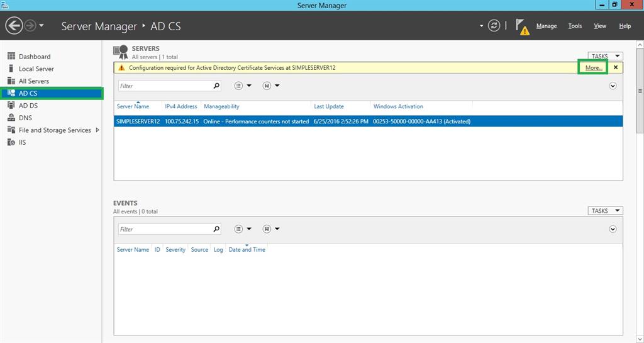Expand File and Storage Services arrow

pos(97,130)
